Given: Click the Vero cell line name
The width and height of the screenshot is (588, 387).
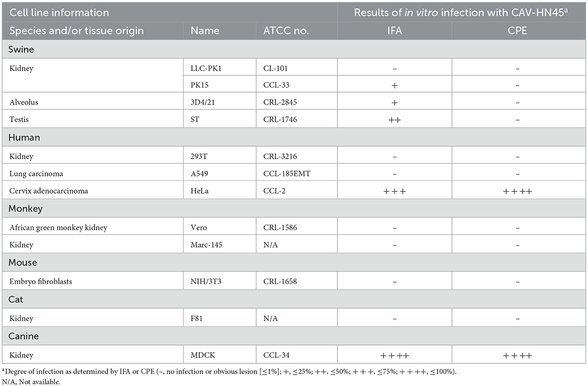Looking at the screenshot, I should click(199, 227).
